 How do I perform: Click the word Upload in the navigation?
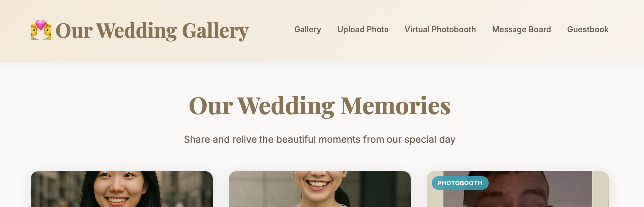(x=351, y=29)
